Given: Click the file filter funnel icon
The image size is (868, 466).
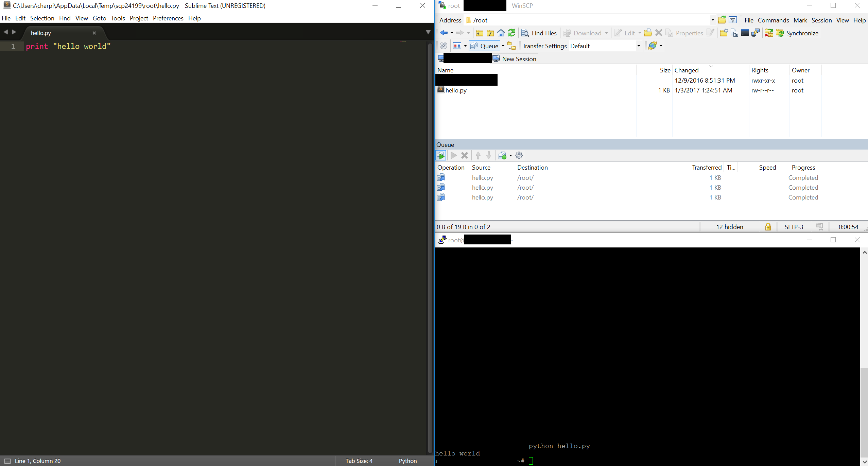Looking at the screenshot, I should pyautogui.click(x=733, y=20).
